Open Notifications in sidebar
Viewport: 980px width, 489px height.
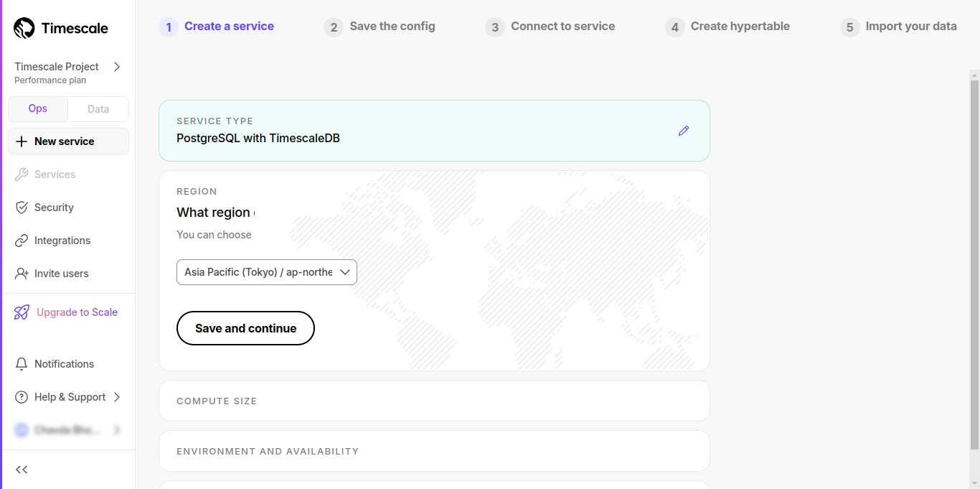68,364
